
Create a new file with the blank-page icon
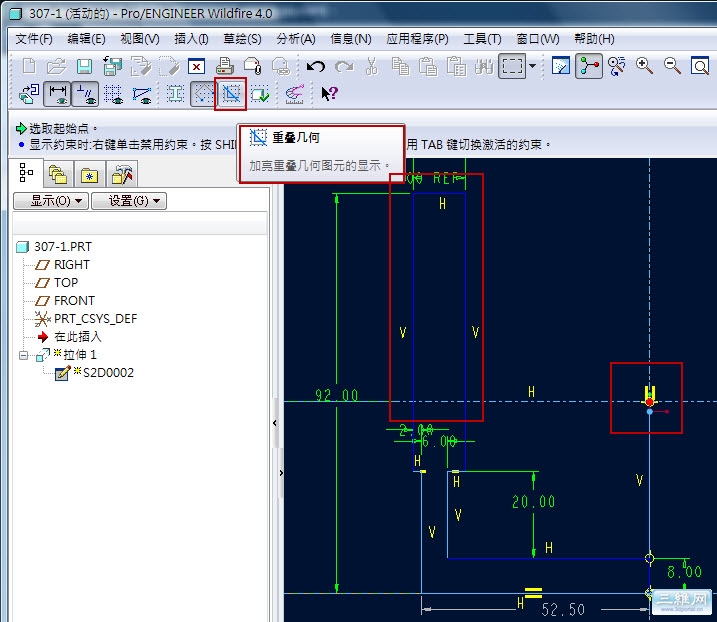(29, 66)
